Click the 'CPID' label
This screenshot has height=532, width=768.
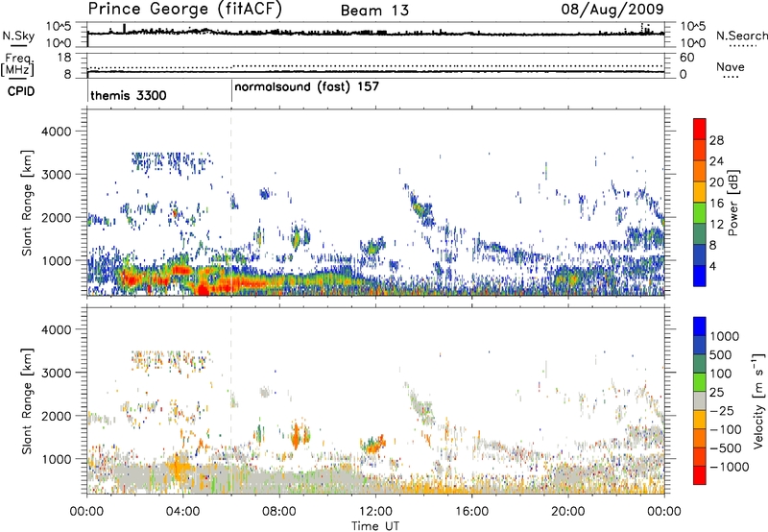(x=21, y=91)
